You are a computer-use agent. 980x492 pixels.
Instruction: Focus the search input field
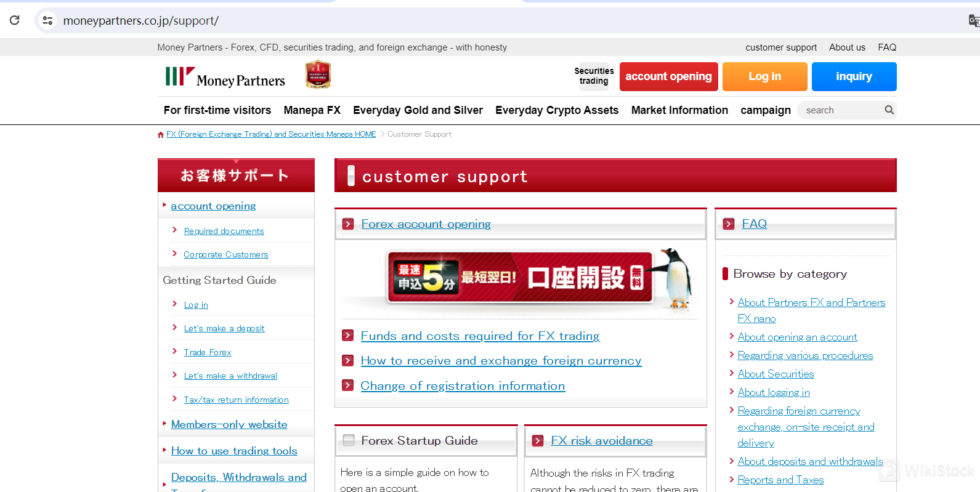point(841,110)
